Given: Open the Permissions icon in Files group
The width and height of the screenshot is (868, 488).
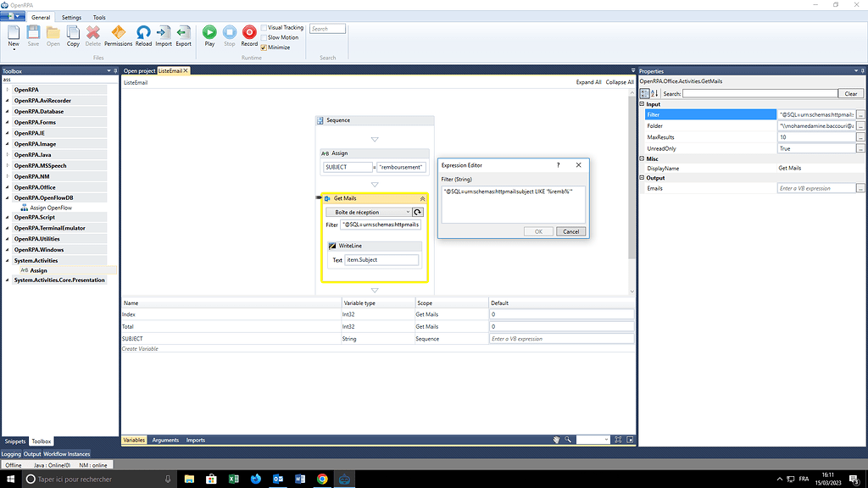Looking at the screenshot, I should point(118,34).
